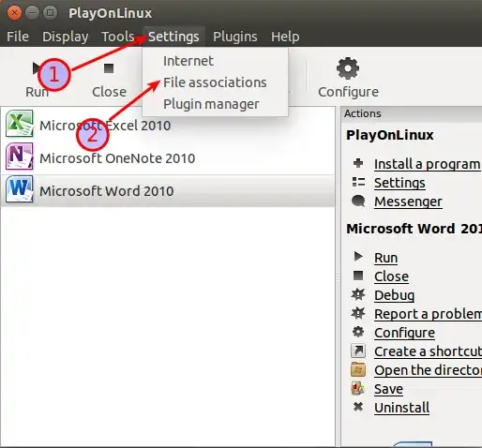The height and width of the screenshot is (448, 482).
Task: Select File associations menu entry
Action: pyautogui.click(x=215, y=82)
